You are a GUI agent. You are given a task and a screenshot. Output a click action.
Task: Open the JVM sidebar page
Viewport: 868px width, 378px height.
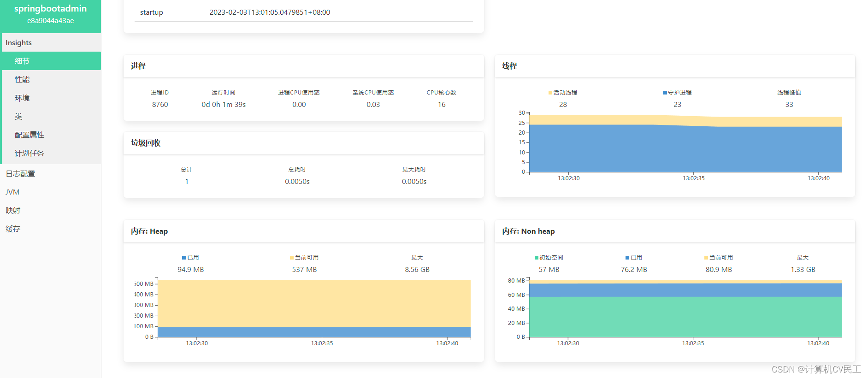[x=51, y=192]
